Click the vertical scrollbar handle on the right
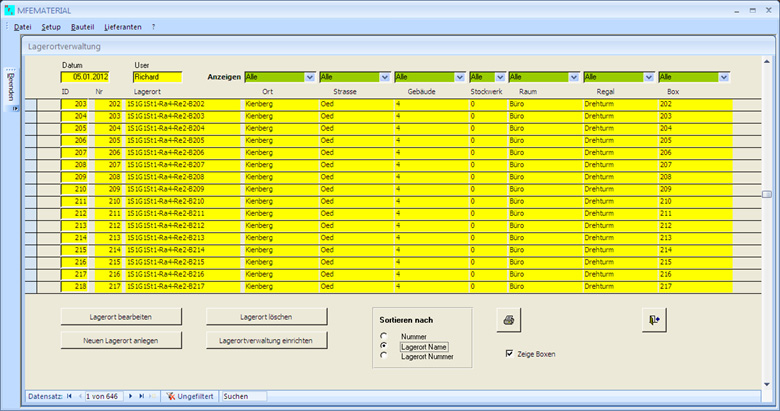780x411 pixels. click(x=767, y=194)
